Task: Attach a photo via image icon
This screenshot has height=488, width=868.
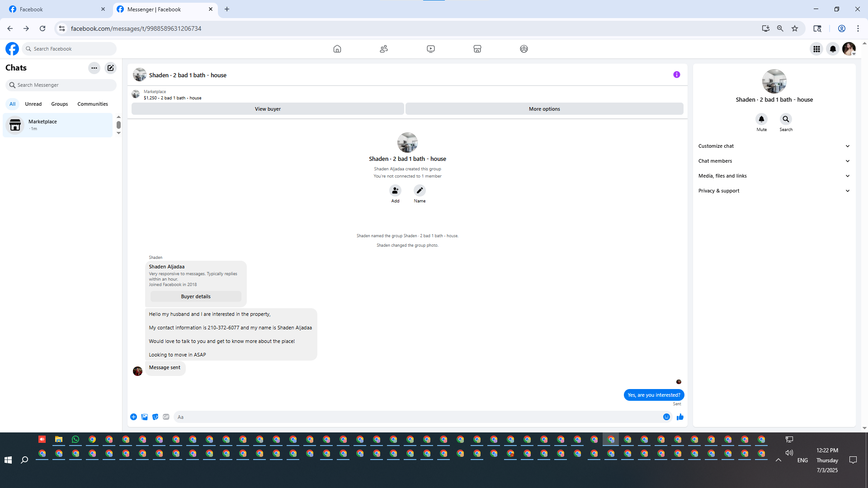Action: [x=145, y=417]
